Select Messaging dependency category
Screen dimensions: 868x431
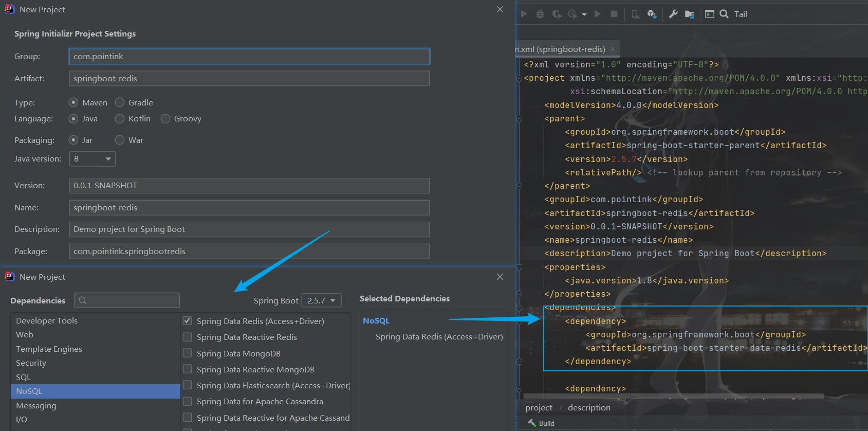[96, 405]
